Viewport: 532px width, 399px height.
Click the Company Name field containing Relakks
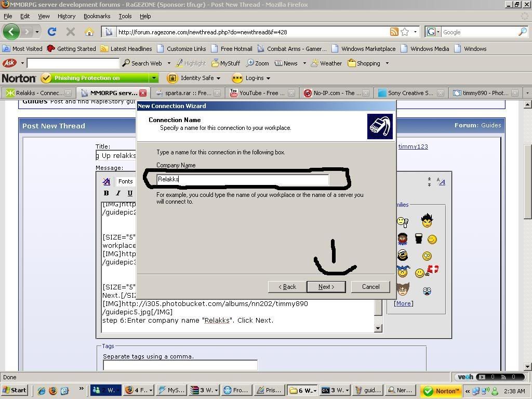243,179
